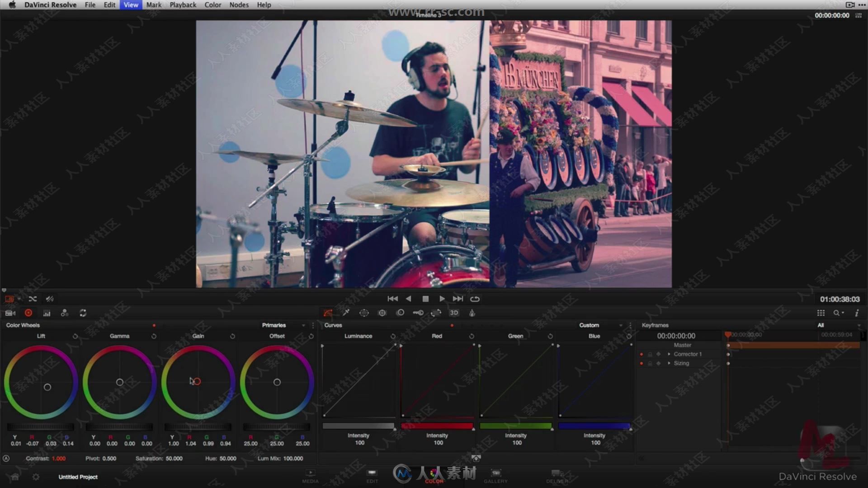Open the Playback menu
Screen dimensions: 868x488
[x=183, y=5]
